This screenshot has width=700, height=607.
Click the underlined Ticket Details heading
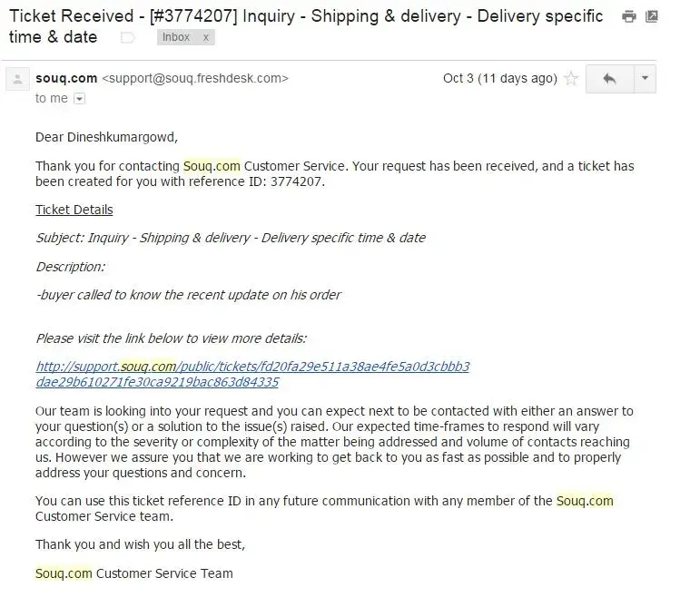(x=74, y=210)
